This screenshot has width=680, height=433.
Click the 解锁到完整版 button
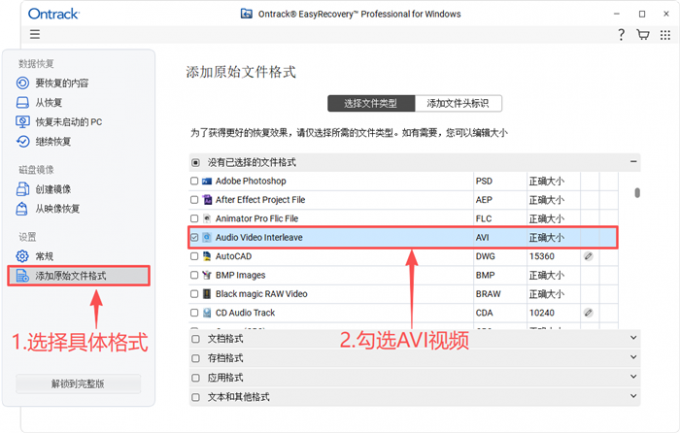(x=78, y=384)
